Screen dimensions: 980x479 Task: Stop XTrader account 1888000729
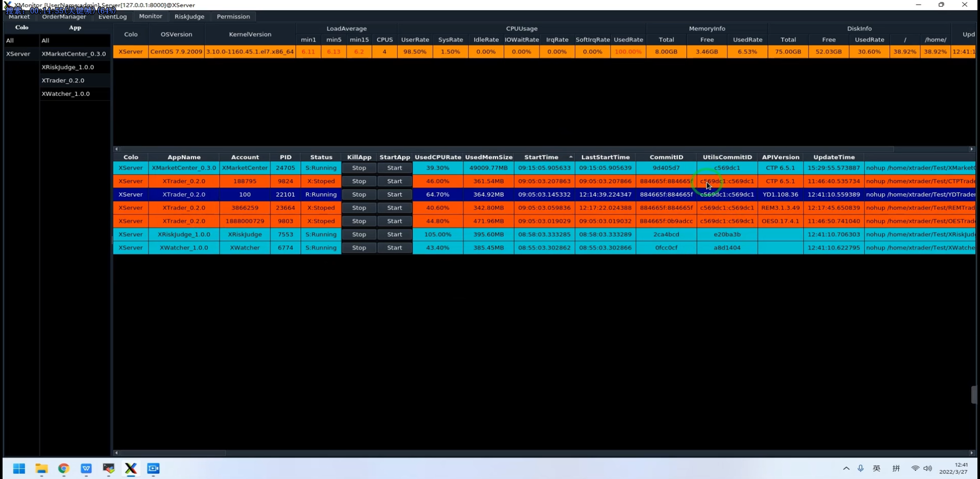point(359,221)
